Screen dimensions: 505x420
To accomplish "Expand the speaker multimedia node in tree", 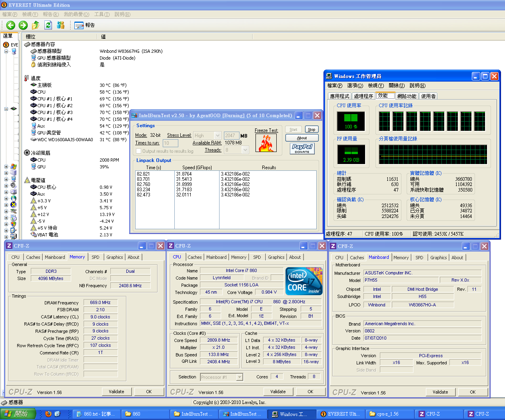I will [x=6, y=186].
